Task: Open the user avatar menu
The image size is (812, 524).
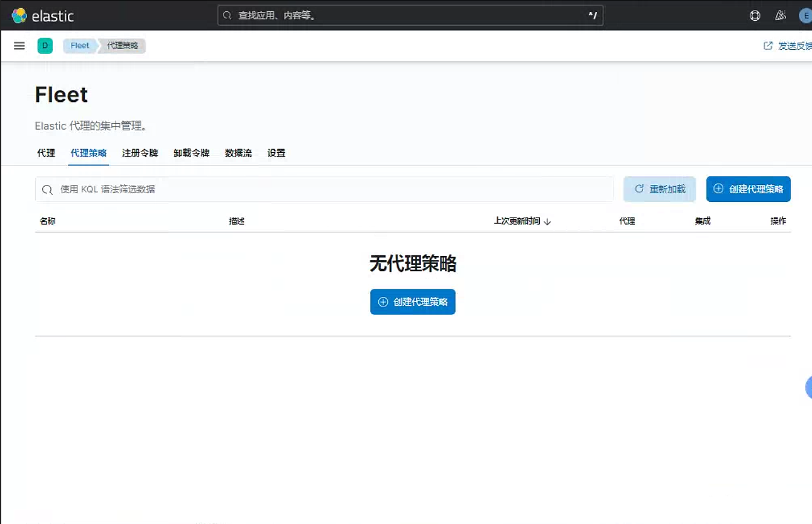Action: [805, 16]
